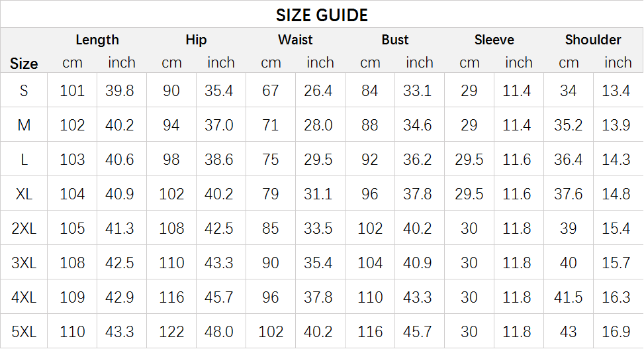Click the 3XL length cell 108
Viewport: 644px width, 349px height.
click(x=72, y=263)
